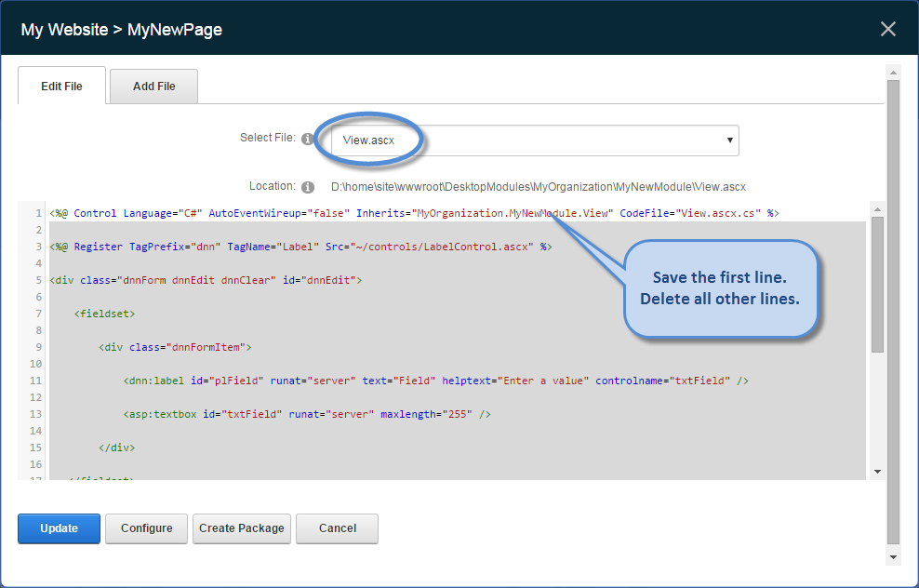Image resolution: width=919 pixels, height=588 pixels.
Task: Click the Configure button
Action: [x=146, y=528]
